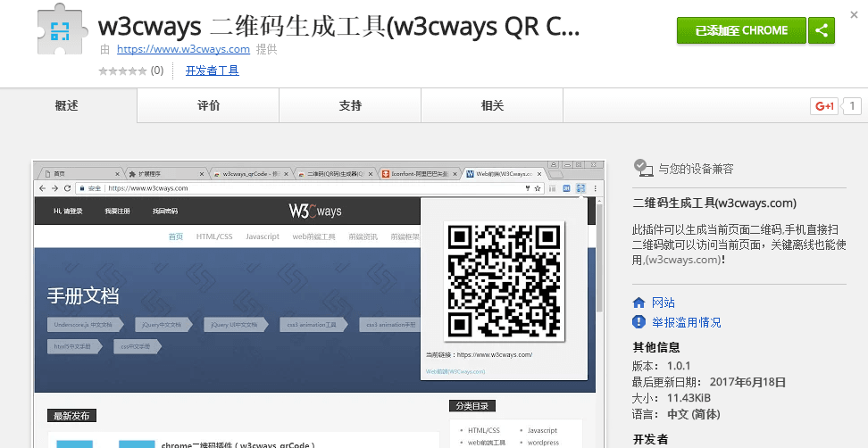
Task: Switch to the 评价 tab
Action: click(x=208, y=105)
